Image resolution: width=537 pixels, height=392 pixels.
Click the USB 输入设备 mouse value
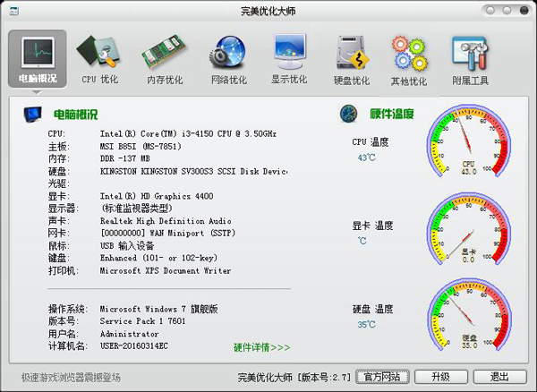coord(127,245)
